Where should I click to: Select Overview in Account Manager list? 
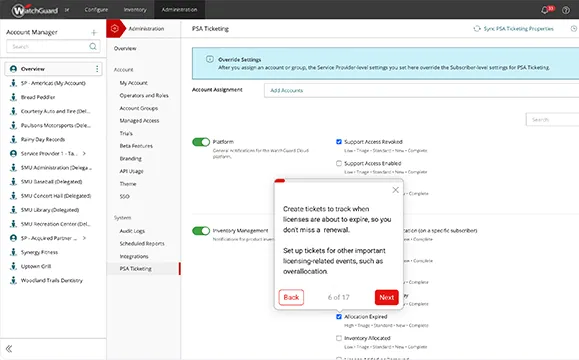point(53,69)
